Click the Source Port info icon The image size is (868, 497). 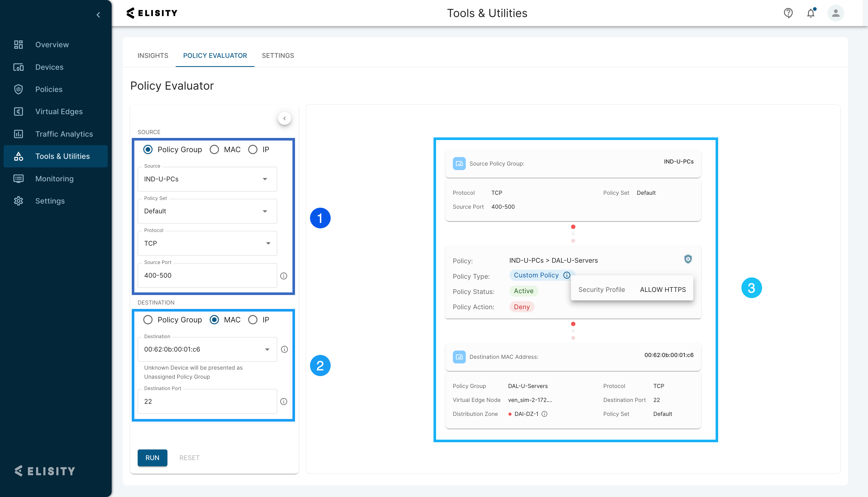pyautogui.click(x=284, y=276)
